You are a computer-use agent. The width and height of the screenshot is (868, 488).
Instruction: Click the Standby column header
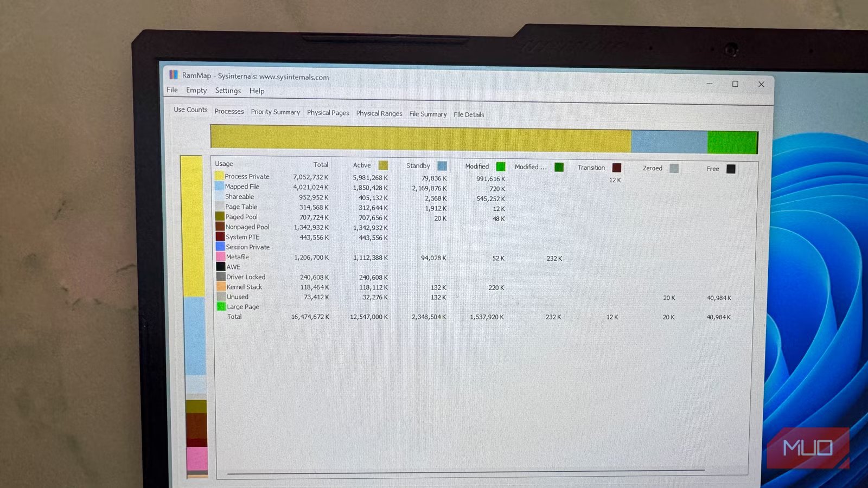[x=418, y=166]
